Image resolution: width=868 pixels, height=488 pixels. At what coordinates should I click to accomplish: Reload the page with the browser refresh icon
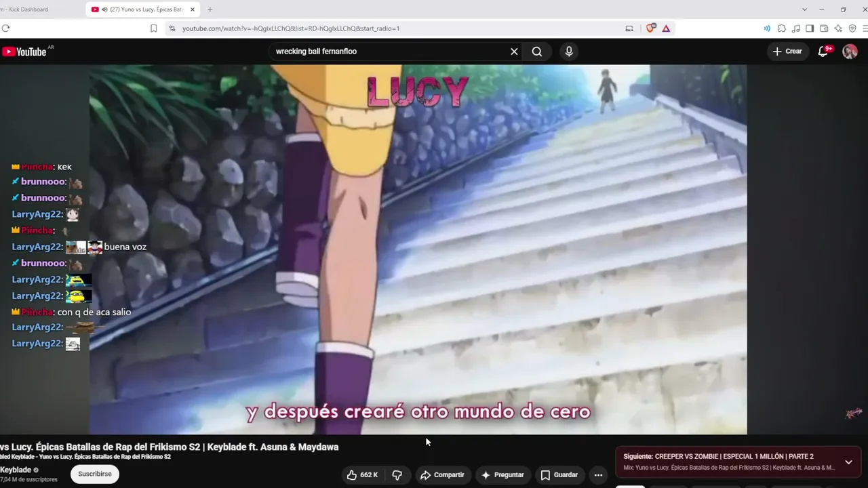tap(6, 28)
